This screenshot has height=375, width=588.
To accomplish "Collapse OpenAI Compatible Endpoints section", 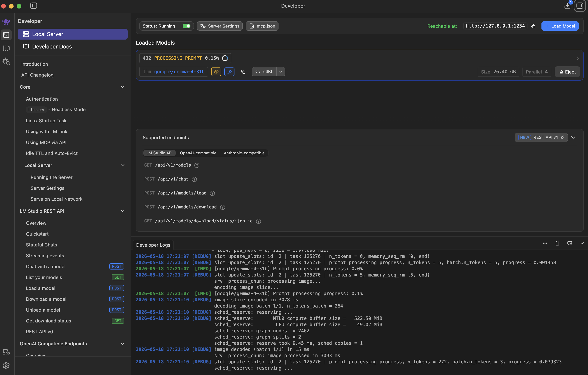I will 123,344.
